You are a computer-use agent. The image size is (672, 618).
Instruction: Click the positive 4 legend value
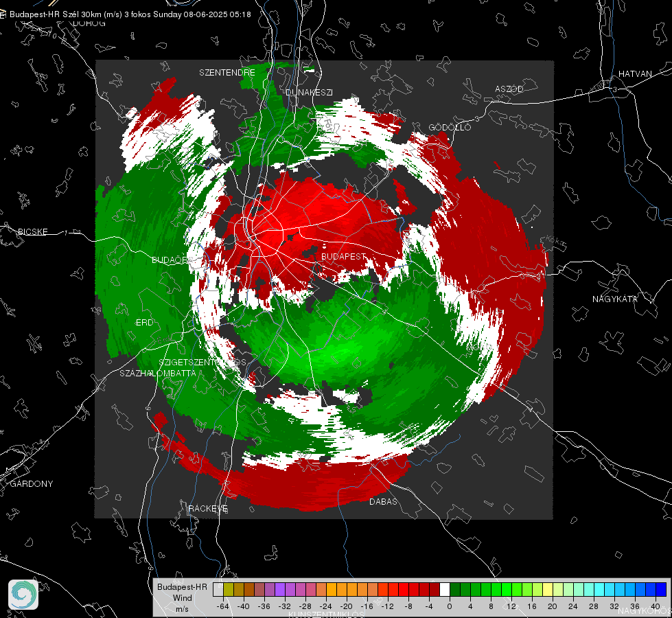[470, 606]
